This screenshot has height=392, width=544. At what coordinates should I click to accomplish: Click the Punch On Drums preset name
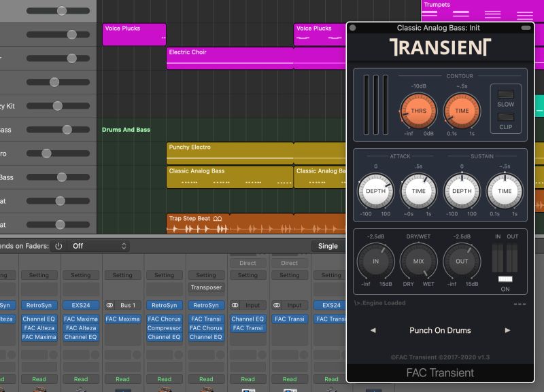click(441, 330)
